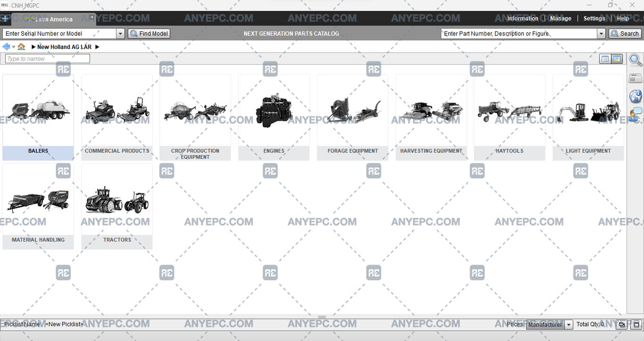This screenshot has height=341, width=644.
Task: Expand the part number search dropdown
Action: [601, 33]
